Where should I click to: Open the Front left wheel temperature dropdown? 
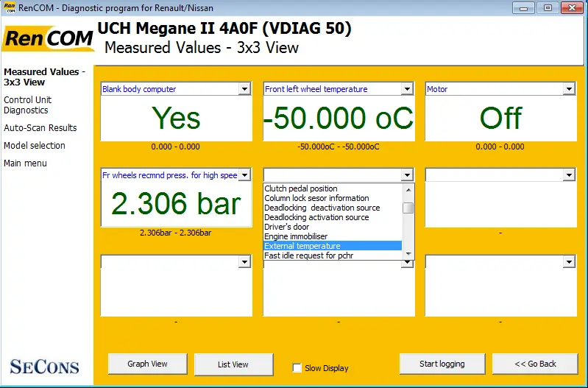pos(407,89)
